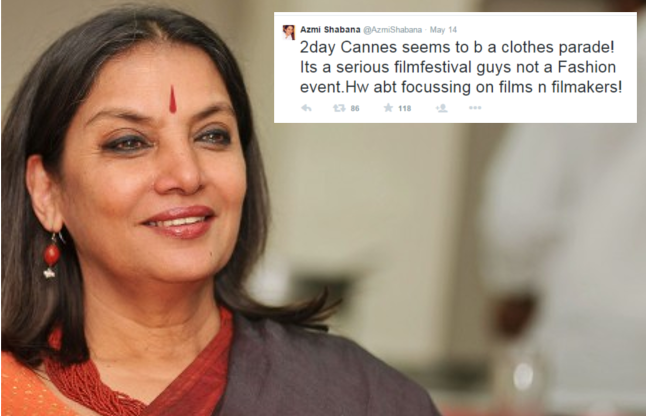Favorite the tweet with the star icon

point(388,108)
